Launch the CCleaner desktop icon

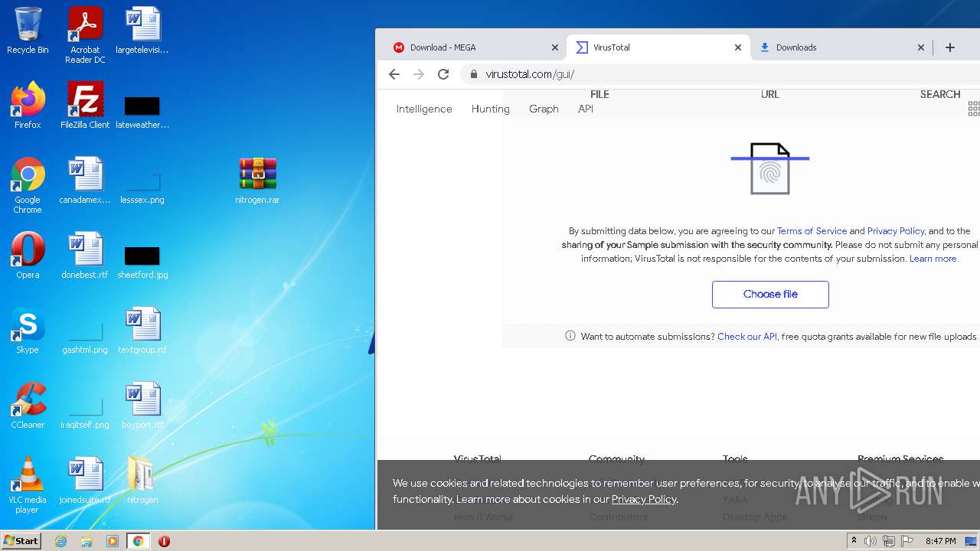pos(28,406)
